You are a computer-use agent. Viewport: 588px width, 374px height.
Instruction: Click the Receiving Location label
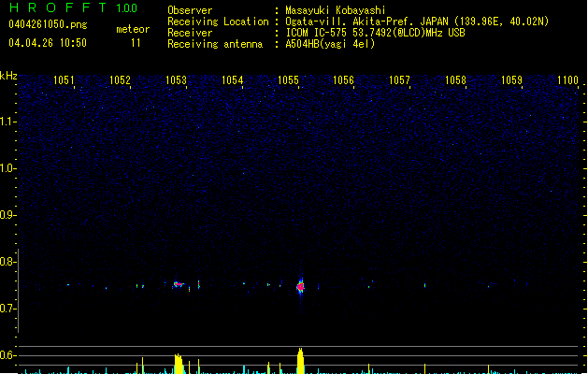pyautogui.click(x=218, y=22)
